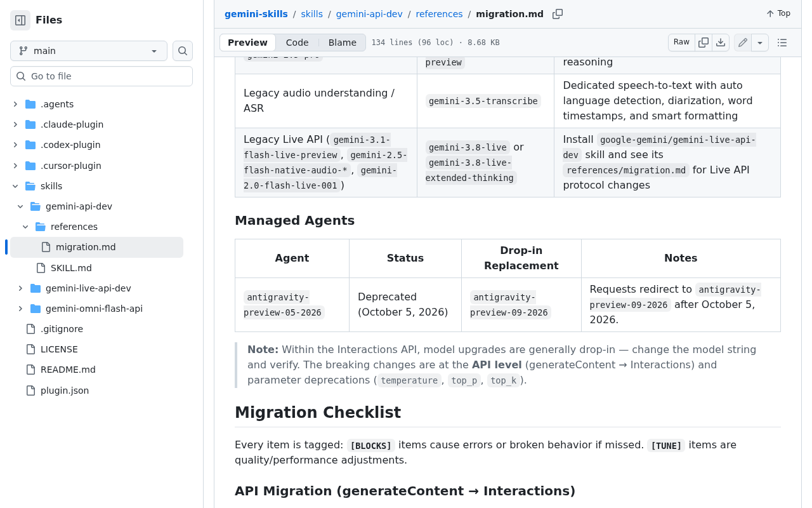Image resolution: width=812 pixels, height=508 pixels.
Task: Select .gitignore in the file tree
Action: point(62,329)
